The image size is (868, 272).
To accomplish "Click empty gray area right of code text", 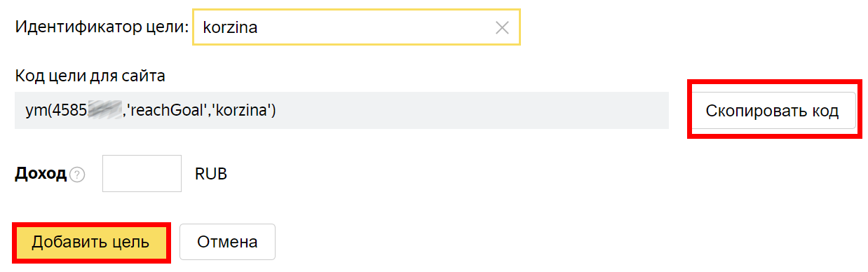I will pos(470,111).
